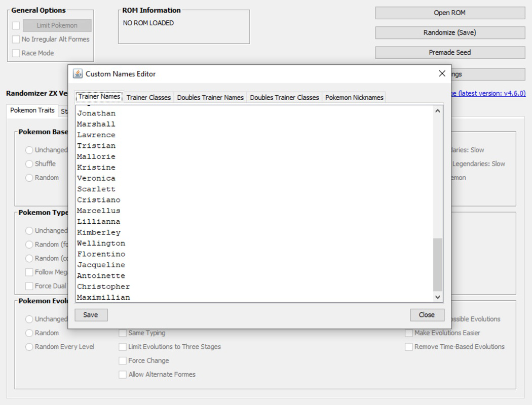This screenshot has width=532, height=405.
Task: Enable Remove Time-Based Evolutions
Action: [x=409, y=347]
